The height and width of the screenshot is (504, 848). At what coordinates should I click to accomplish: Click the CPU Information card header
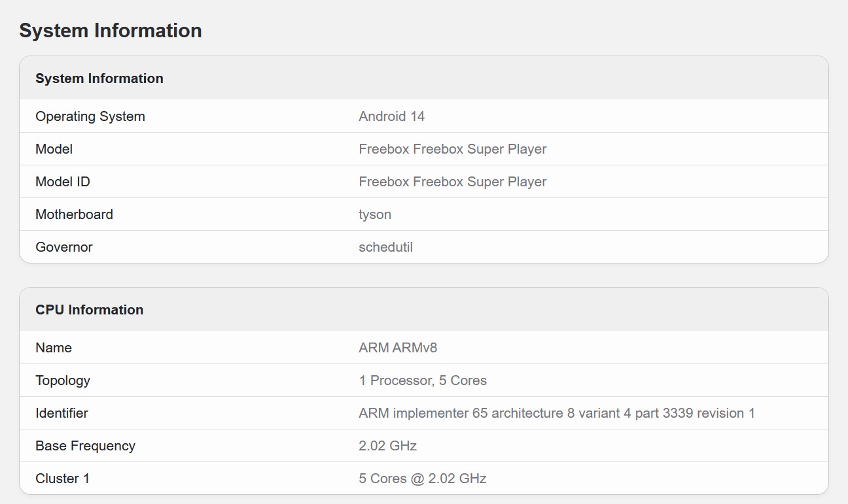click(x=90, y=310)
